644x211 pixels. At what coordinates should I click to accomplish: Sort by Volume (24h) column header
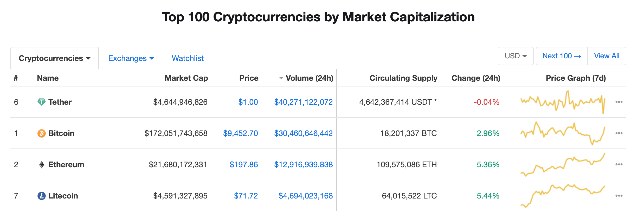point(309,78)
